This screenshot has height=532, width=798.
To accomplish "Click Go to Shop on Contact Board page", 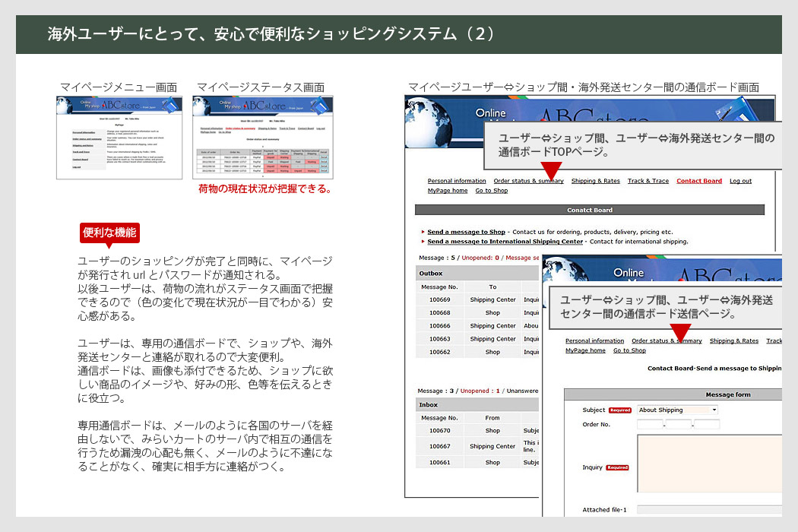I will [491, 191].
